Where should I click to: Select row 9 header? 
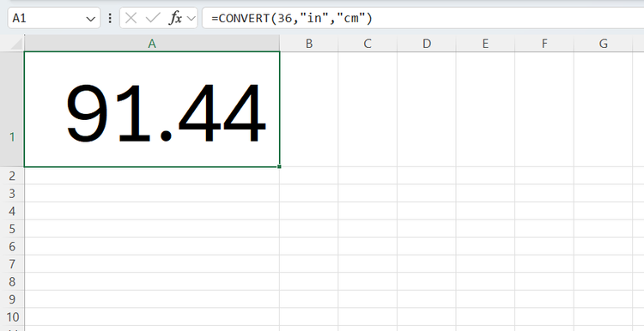[x=12, y=299]
